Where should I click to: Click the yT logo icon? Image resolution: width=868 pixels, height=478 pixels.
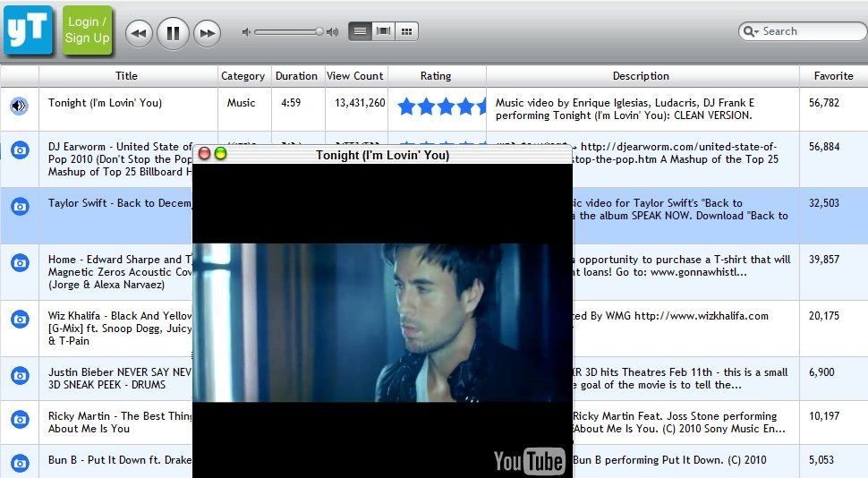[x=29, y=30]
